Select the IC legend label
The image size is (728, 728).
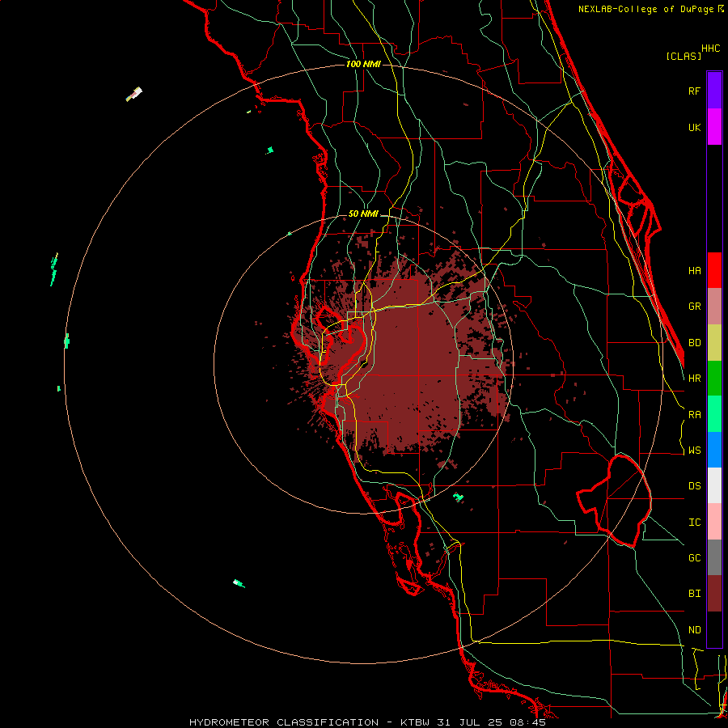[695, 522]
